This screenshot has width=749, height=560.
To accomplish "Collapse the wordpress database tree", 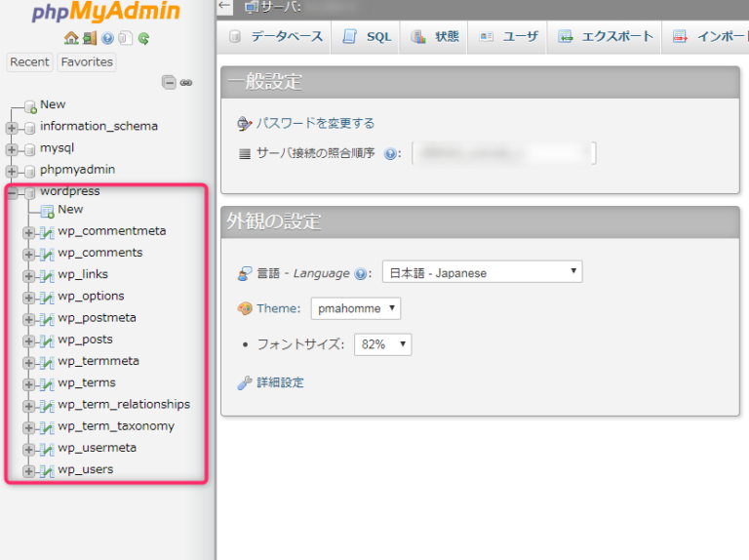I will (12, 192).
